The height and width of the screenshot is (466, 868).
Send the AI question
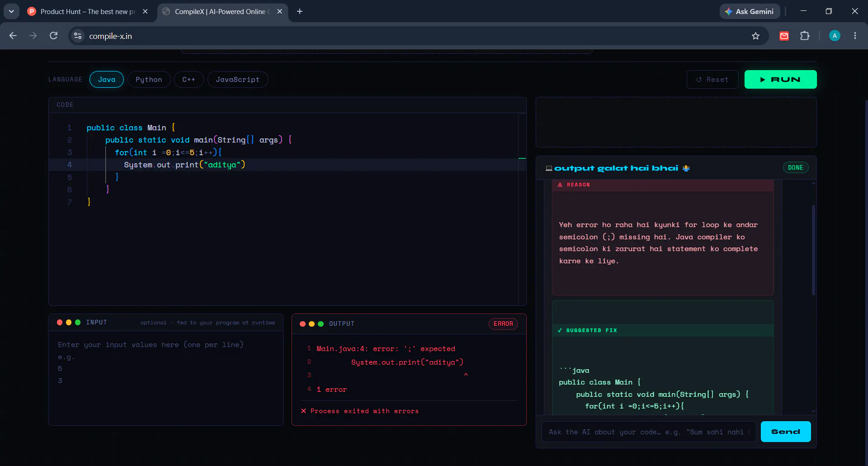(786, 432)
